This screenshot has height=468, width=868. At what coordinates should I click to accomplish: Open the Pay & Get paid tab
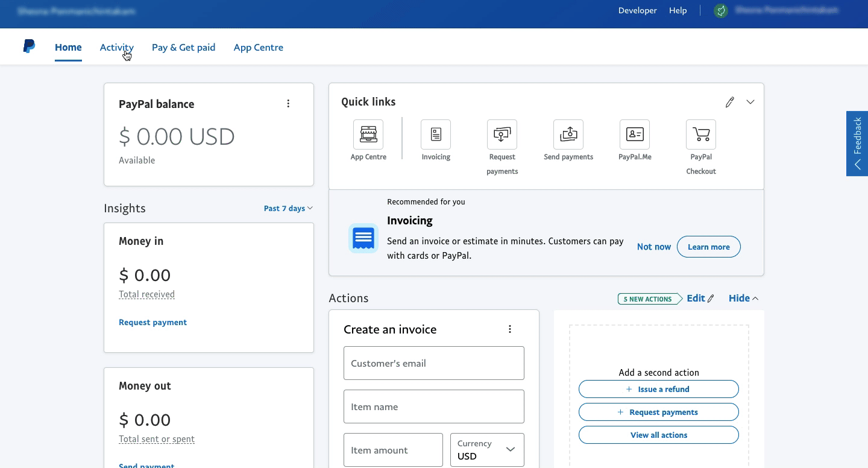pyautogui.click(x=183, y=47)
